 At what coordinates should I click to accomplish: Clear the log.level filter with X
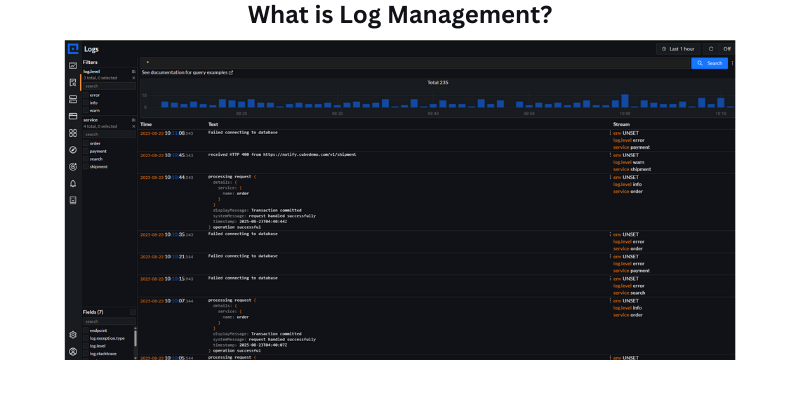[134, 78]
